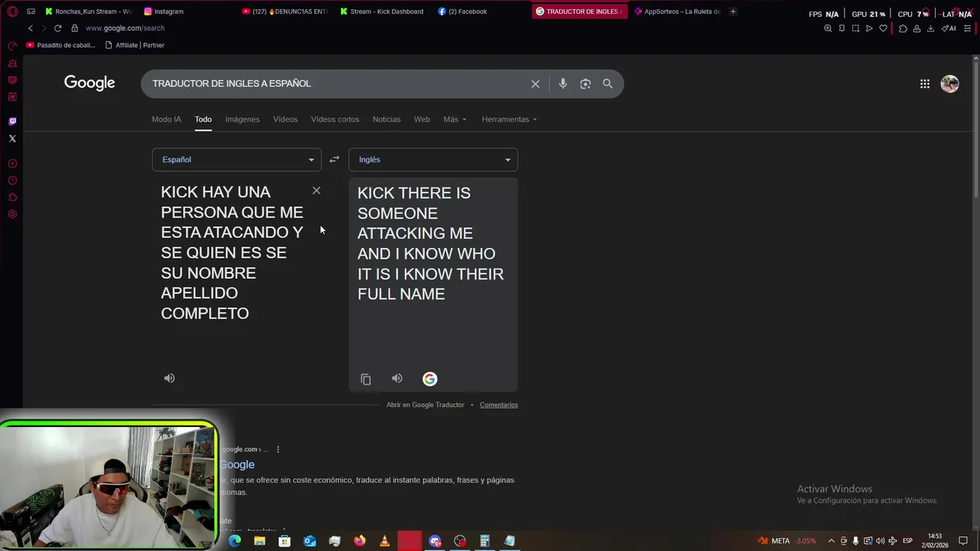Open the browser extensions icon
The width and height of the screenshot is (980, 551).
pyautogui.click(x=903, y=28)
